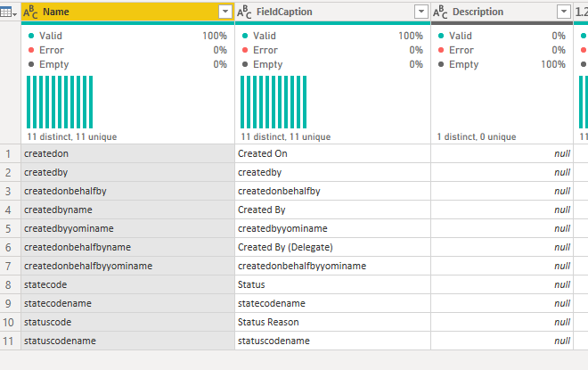Click the statecode name cell
Image resolution: width=588 pixels, height=370 pixels.
click(x=128, y=284)
